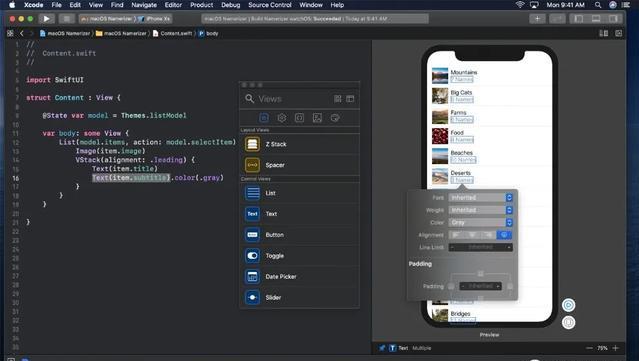Open the related items grid in the jump bar
Viewport: 639px width, 361px height.
coord(10,33)
